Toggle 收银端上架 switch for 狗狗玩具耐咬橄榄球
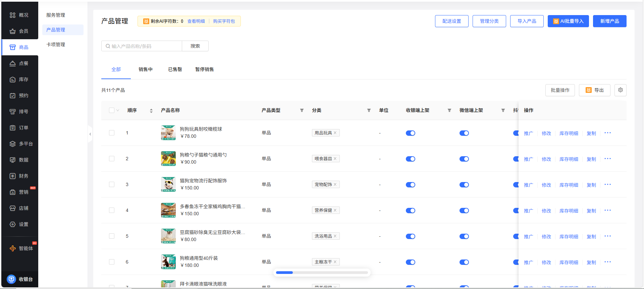Screen dimensions: 644x289 [x=410, y=133]
